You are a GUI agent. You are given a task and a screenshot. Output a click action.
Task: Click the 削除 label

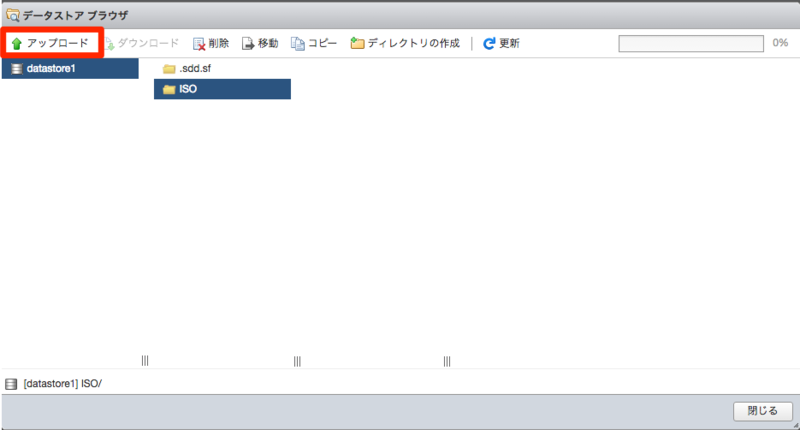(x=218, y=43)
